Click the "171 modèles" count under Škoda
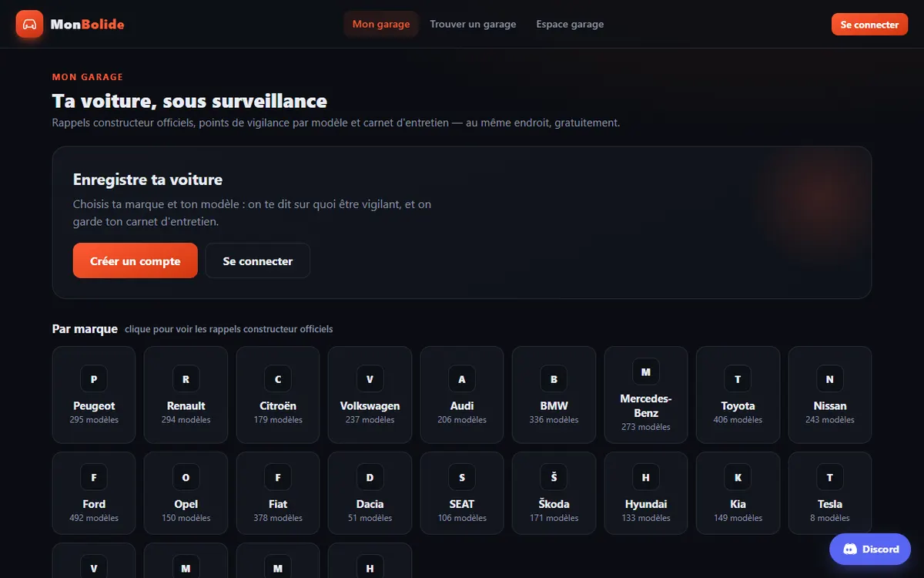Viewport: 924px width, 578px height. coord(554,518)
